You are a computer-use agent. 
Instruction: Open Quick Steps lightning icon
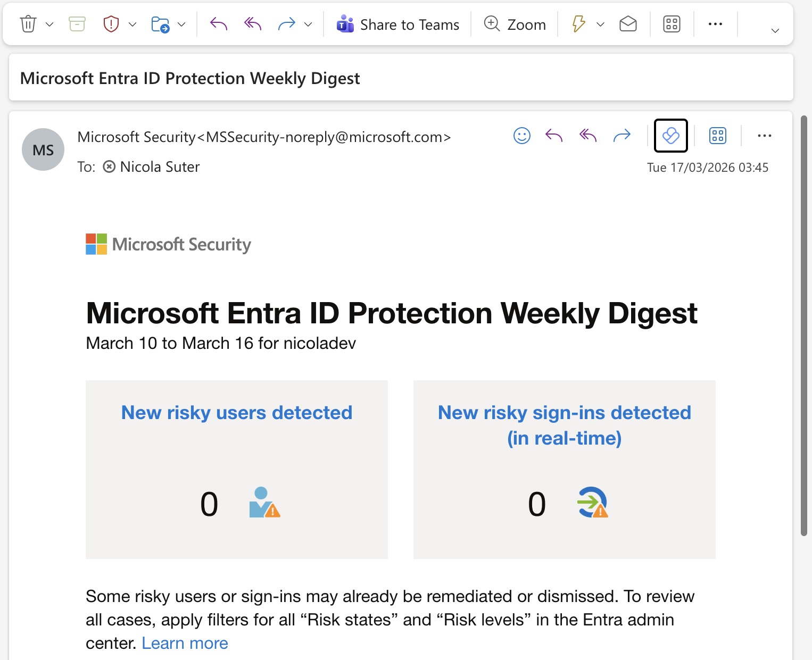[578, 24]
